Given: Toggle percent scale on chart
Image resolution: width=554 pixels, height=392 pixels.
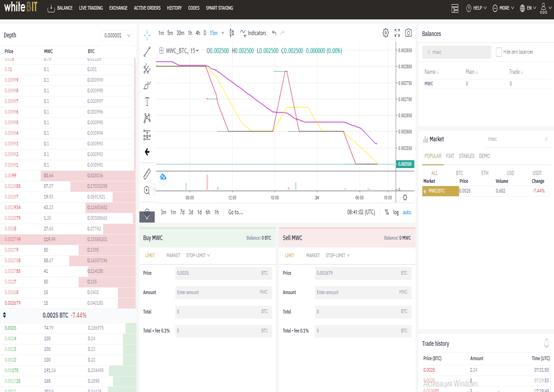Looking at the screenshot, I should [386, 212].
